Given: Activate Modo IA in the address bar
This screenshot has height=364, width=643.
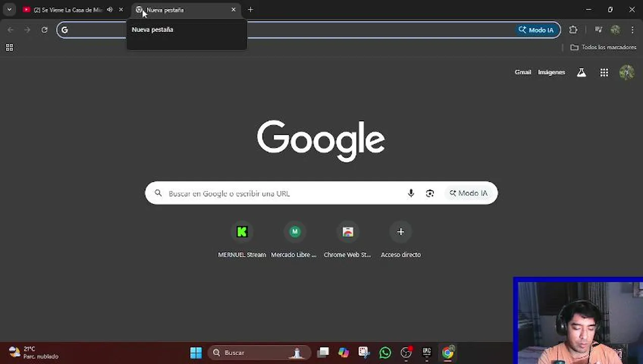Looking at the screenshot, I should click(537, 30).
